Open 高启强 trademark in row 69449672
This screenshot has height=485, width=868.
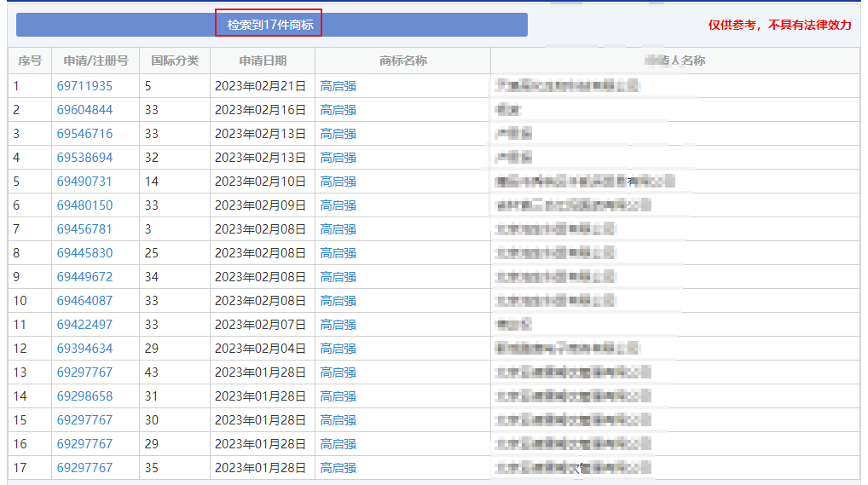click(x=339, y=276)
